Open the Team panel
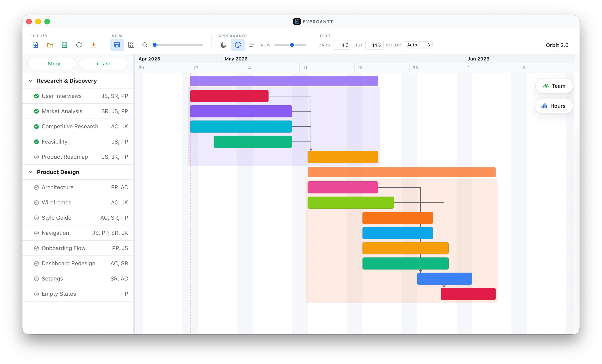The height and width of the screenshot is (364, 602). click(554, 86)
